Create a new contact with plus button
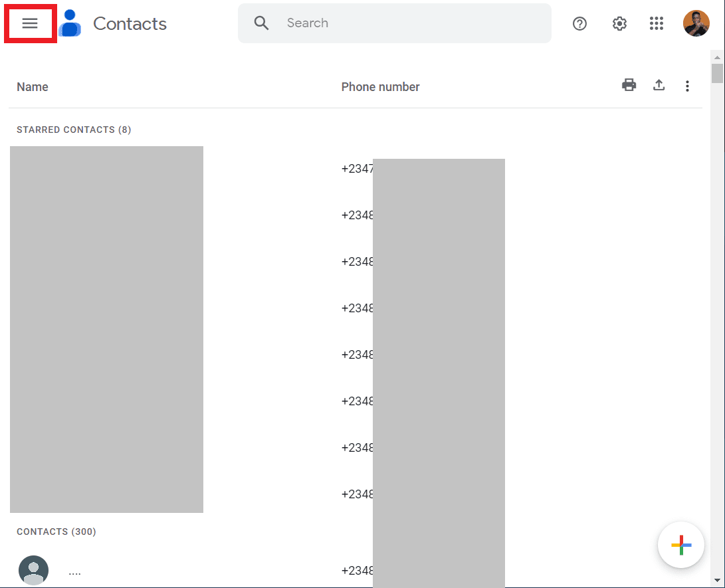Image resolution: width=725 pixels, height=588 pixels. point(680,545)
